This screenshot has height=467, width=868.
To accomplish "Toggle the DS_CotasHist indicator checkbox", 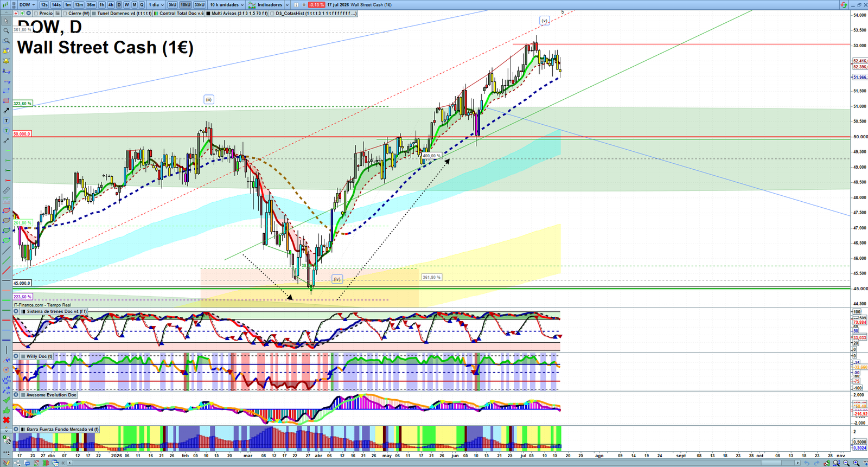I will (x=272, y=14).
